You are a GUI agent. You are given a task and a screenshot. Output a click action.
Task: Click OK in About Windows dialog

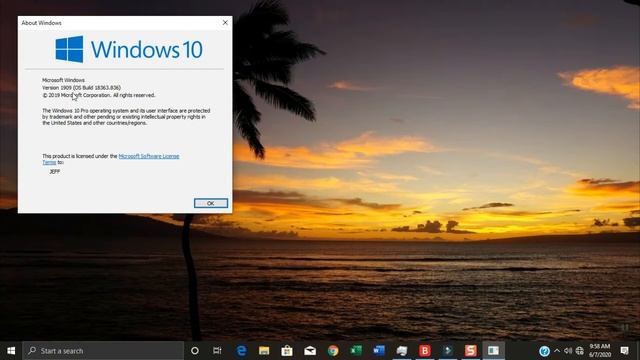click(211, 203)
